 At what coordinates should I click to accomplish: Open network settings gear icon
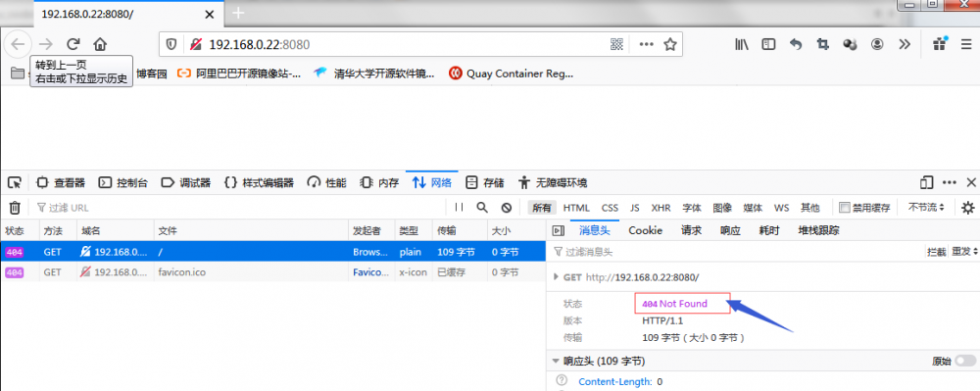(x=967, y=208)
